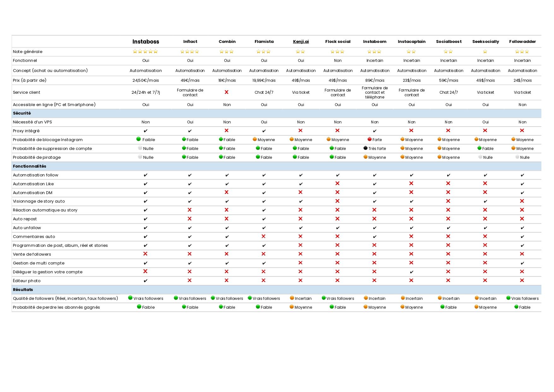The image size is (554, 392).
Task: Click Flock social checkmark for Auto unfollow
Action: tap(338, 228)
